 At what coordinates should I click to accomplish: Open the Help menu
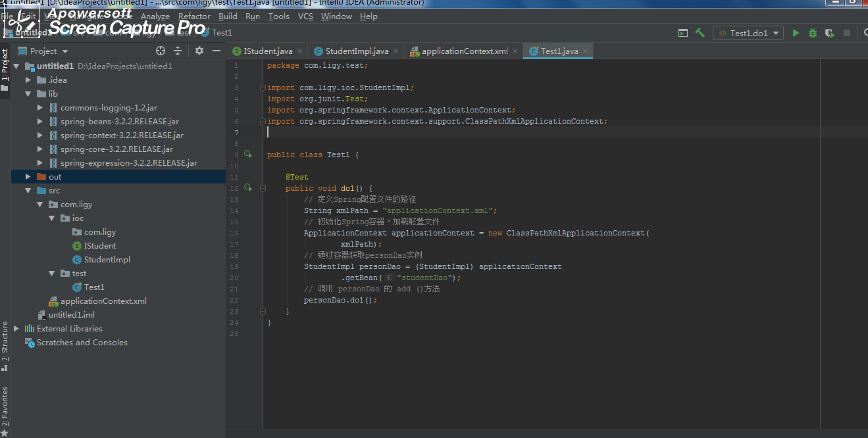(x=369, y=16)
